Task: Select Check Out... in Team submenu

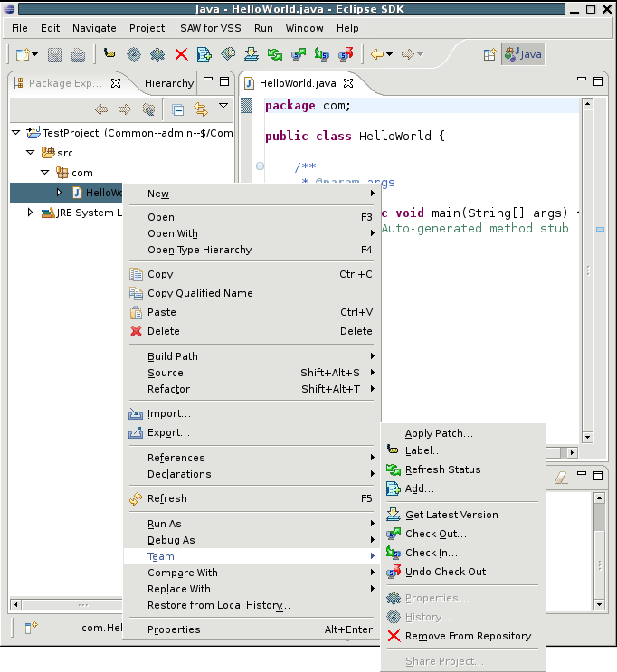Action: coord(462,534)
